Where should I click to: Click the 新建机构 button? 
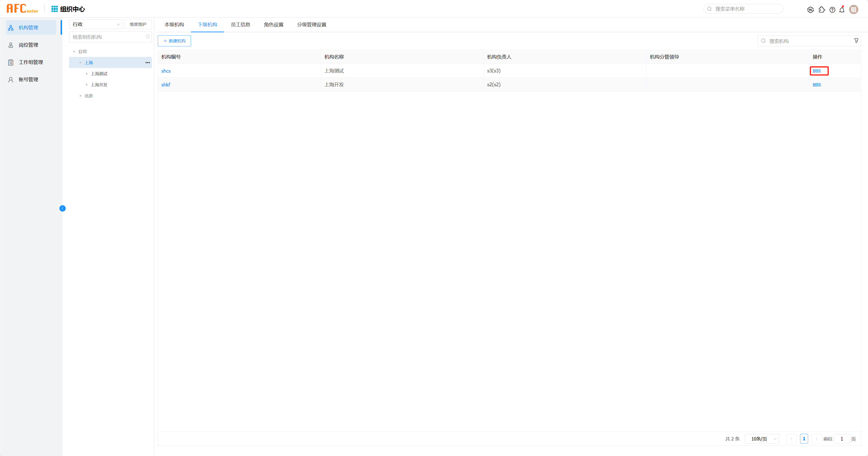coord(174,41)
